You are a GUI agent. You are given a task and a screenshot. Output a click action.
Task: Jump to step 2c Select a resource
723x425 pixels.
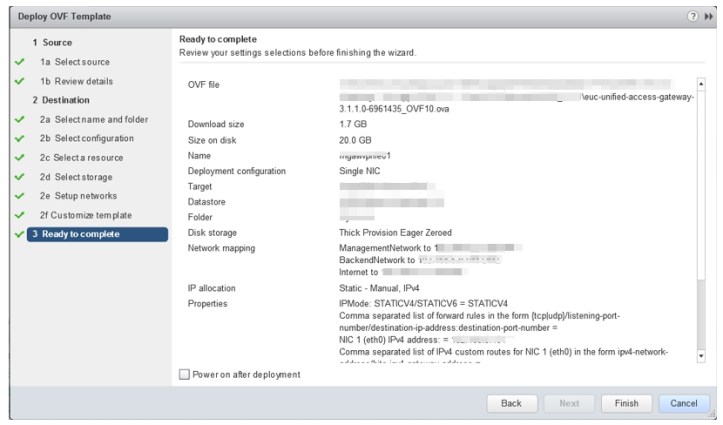82,158
